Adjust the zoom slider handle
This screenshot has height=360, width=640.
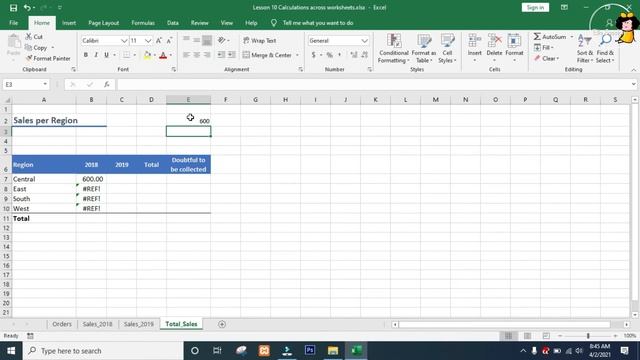[x=588, y=336]
